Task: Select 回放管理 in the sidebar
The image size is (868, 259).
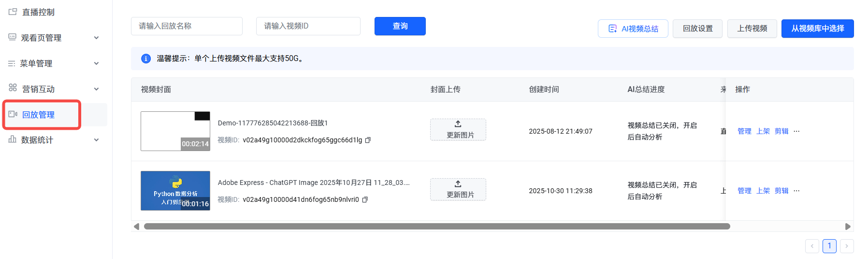Action: coord(38,115)
